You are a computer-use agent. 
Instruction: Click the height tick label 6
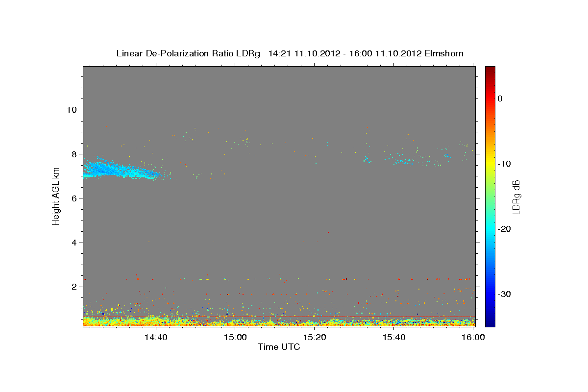tap(73, 198)
